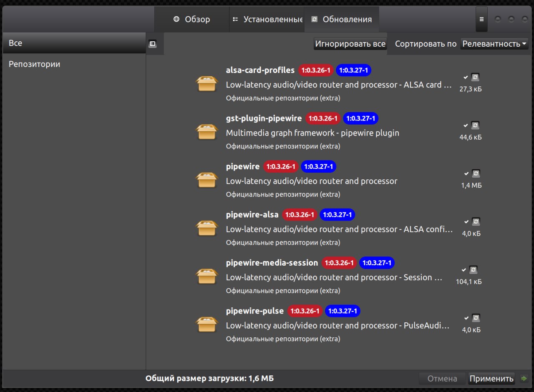Select Все in the sidebar
This screenshot has height=392, width=534.
[x=74, y=43]
